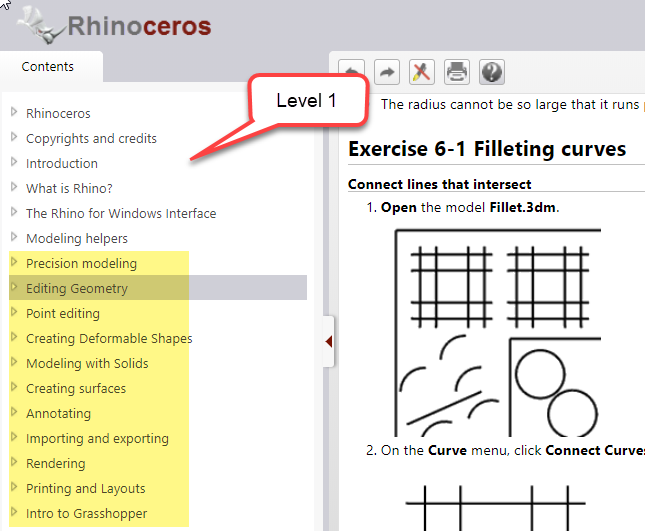645x531 pixels.
Task: Switch to the Contents tab
Action: coord(48,67)
